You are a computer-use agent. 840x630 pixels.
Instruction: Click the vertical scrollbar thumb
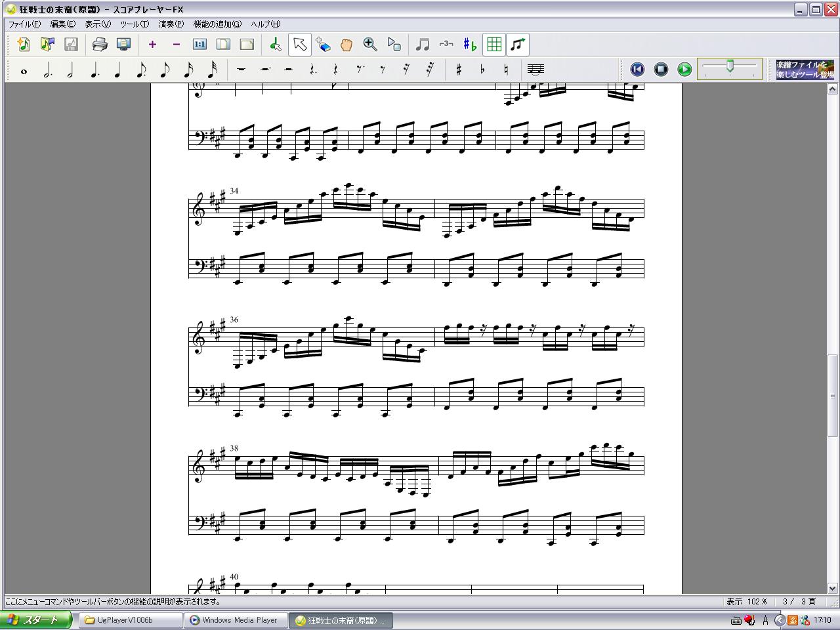pyautogui.click(x=833, y=395)
